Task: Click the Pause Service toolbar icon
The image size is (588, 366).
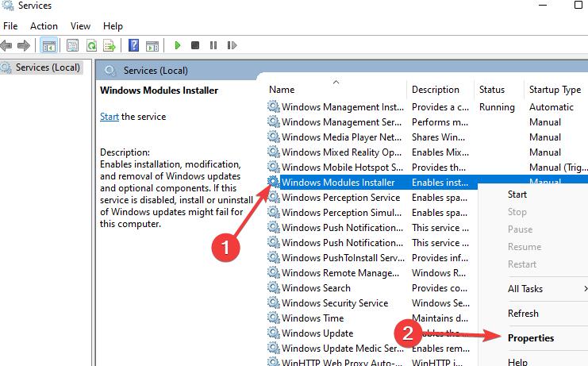Action: click(213, 45)
